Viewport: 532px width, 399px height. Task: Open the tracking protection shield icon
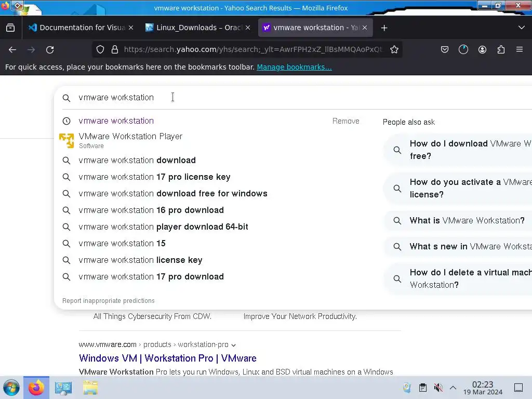pos(100,49)
